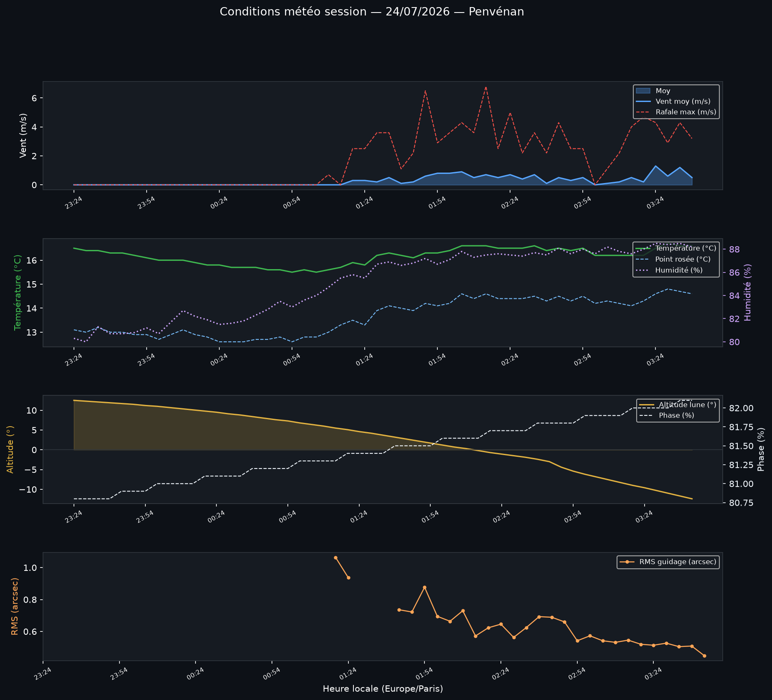
Task: Click the 'Vent moy (m/s)' legend label
Action: coord(683,102)
